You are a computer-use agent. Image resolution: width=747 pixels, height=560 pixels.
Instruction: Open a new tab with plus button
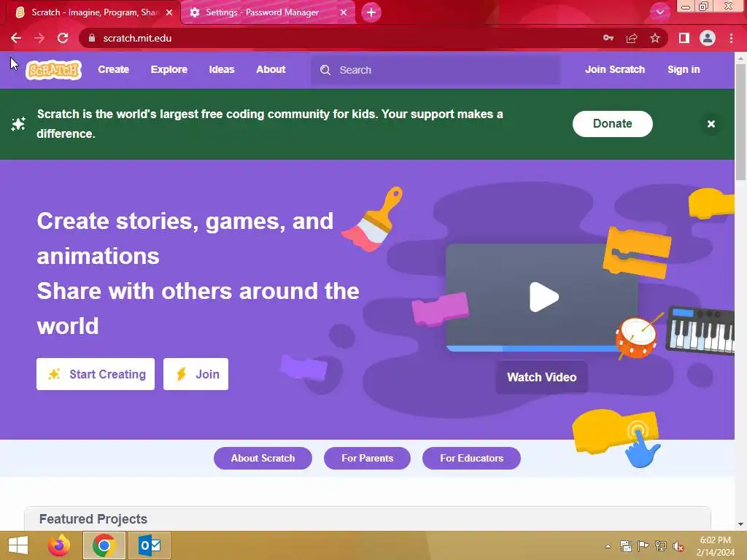click(x=371, y=12)
